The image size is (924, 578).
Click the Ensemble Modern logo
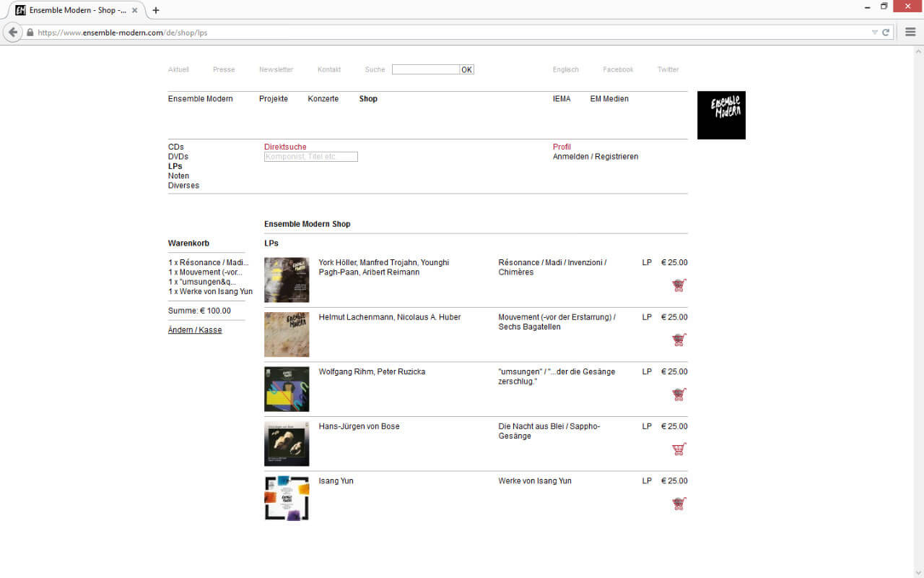pyautogui.click(x=721, y=115)
